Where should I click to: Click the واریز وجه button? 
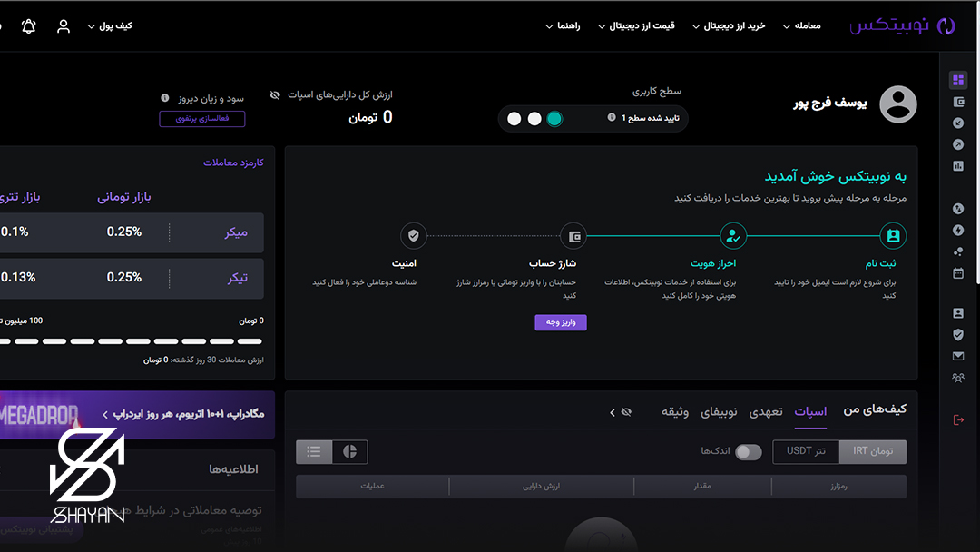(x=560, y=322)
